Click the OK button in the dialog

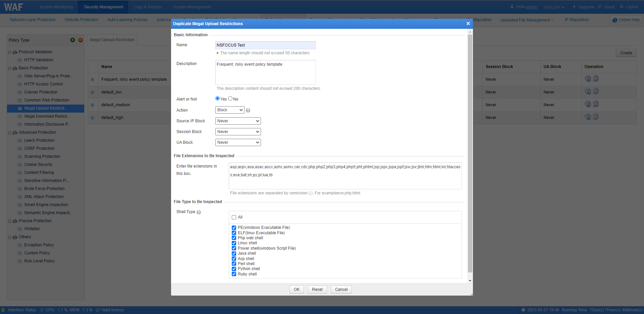point(297,290)
